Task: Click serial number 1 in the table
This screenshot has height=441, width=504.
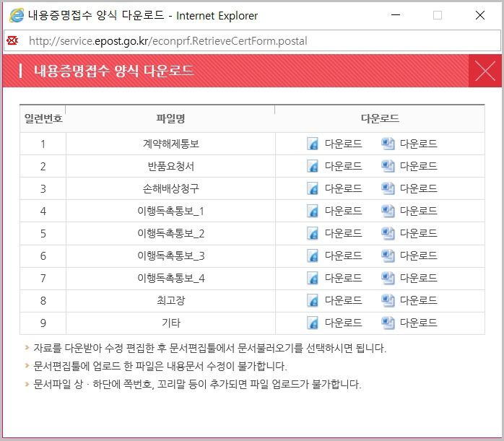Action: click(x=43, y=144)
